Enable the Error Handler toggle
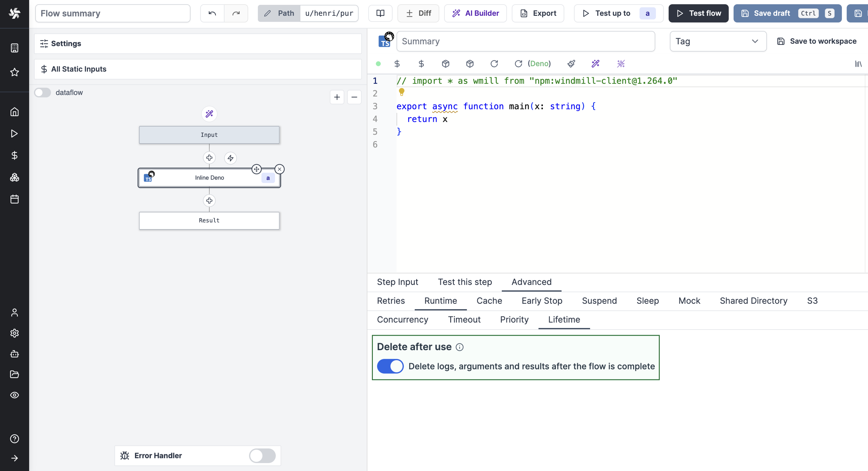Screen dimensions: 868x471 click(x=262, y=456)
